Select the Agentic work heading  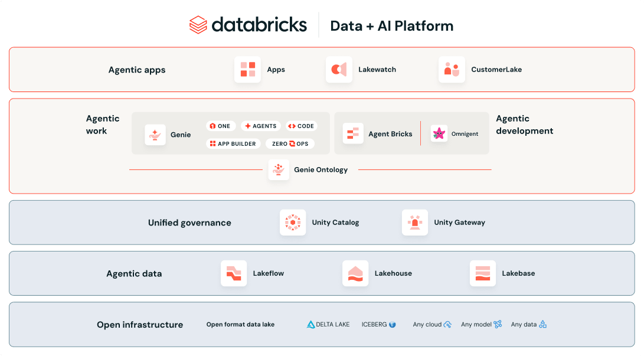pos(103,125)
